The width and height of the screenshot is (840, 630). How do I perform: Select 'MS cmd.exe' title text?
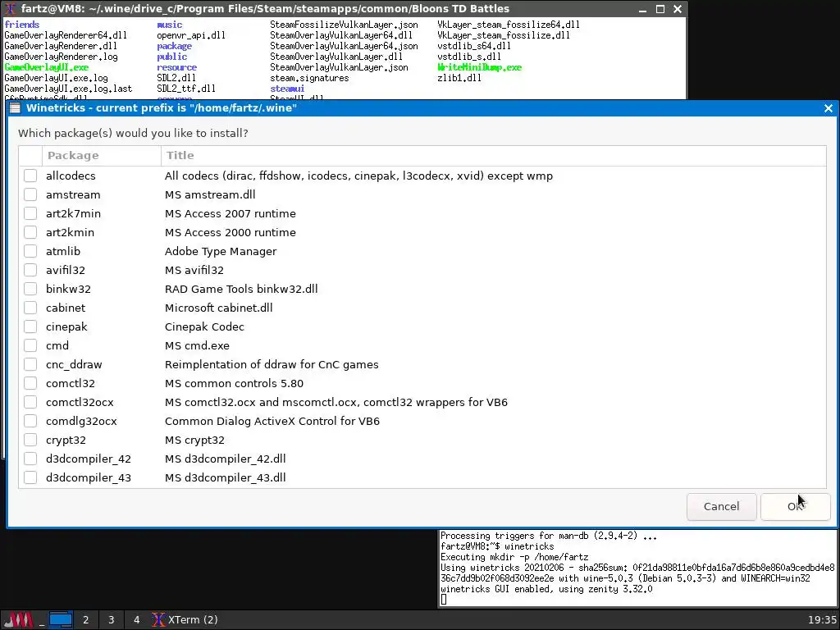click(x=197, y=345)
